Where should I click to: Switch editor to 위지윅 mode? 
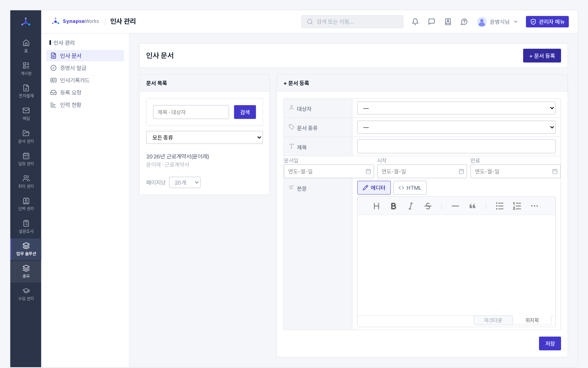532,320
